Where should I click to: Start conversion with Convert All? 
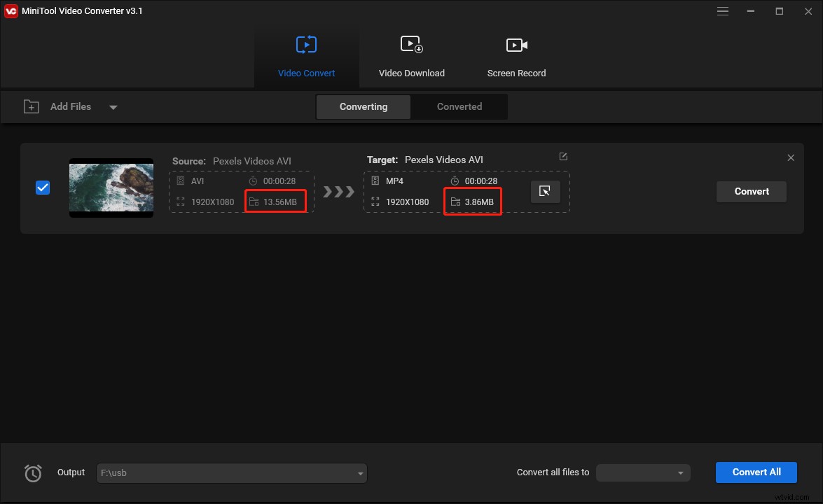click(756, 472)
